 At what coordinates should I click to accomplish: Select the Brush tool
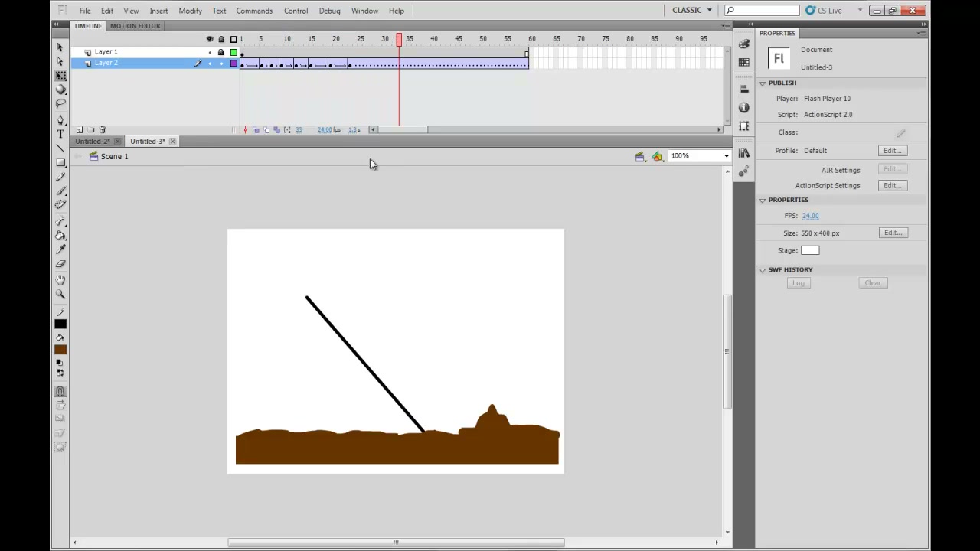[x=60, y=191]
